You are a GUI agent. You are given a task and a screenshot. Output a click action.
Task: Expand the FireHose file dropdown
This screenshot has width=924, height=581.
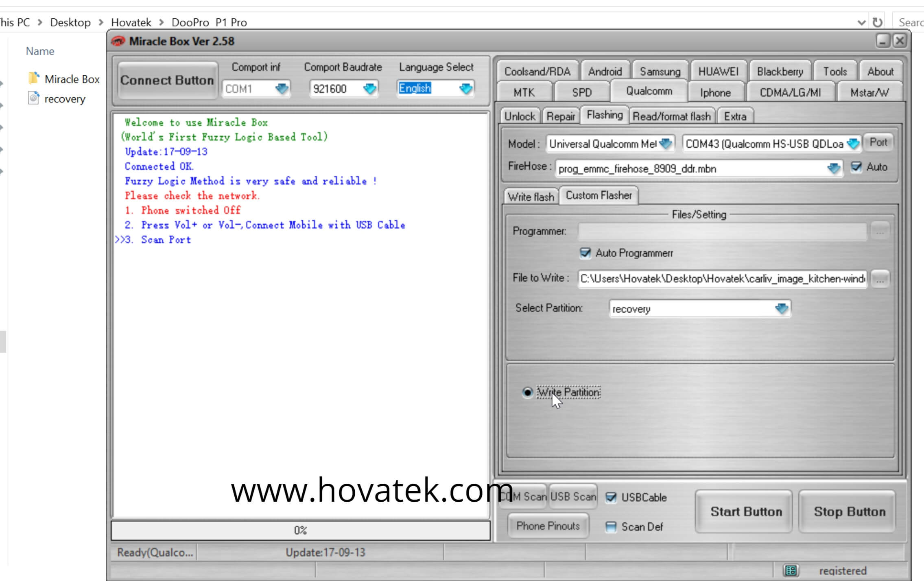(833, 168)
